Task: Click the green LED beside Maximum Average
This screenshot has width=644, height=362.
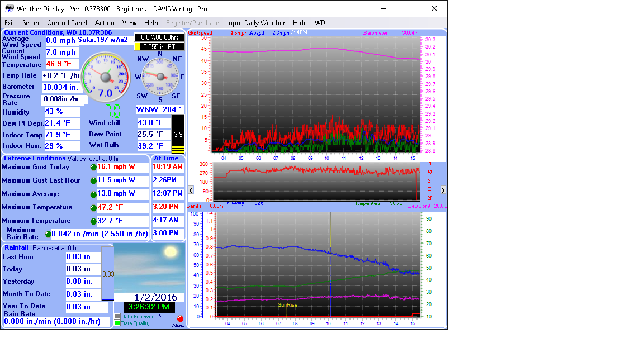Action: pyautogui.click(x=93, y=194)
